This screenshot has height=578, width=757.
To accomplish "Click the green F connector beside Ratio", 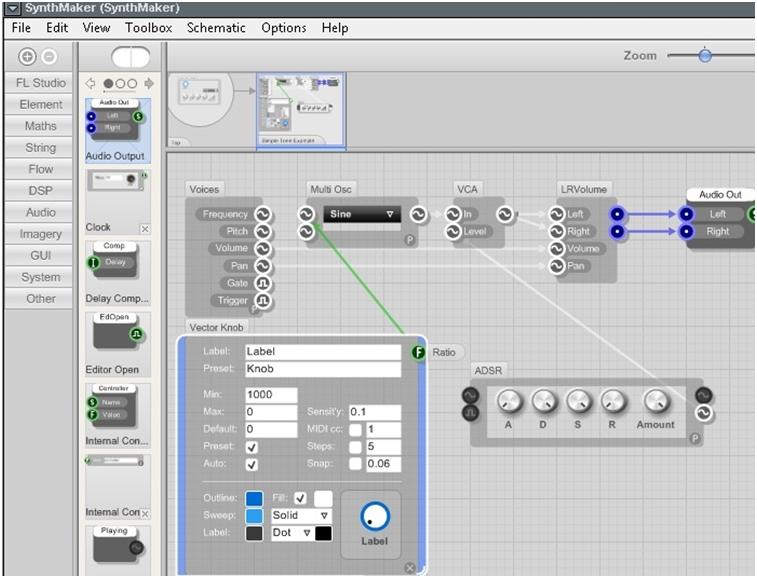I will (419, 352).
